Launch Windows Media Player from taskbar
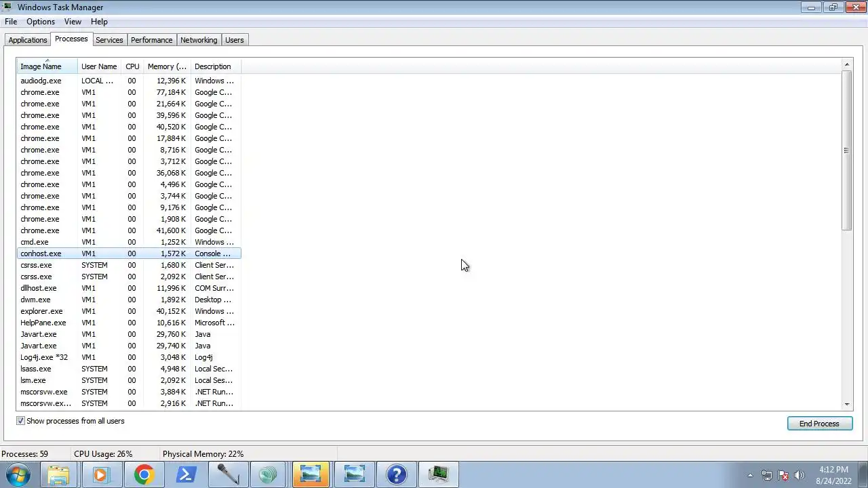Viewport: 868px width, 488px height. coord(100,474)
